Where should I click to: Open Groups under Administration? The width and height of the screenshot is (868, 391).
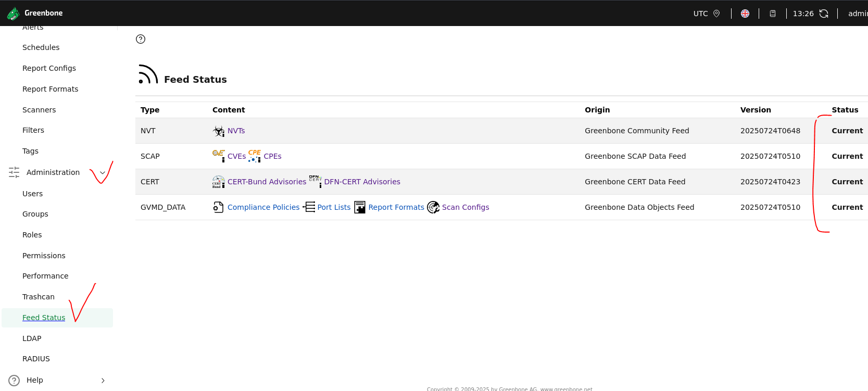pyautogui.click(x=35, y=214)
